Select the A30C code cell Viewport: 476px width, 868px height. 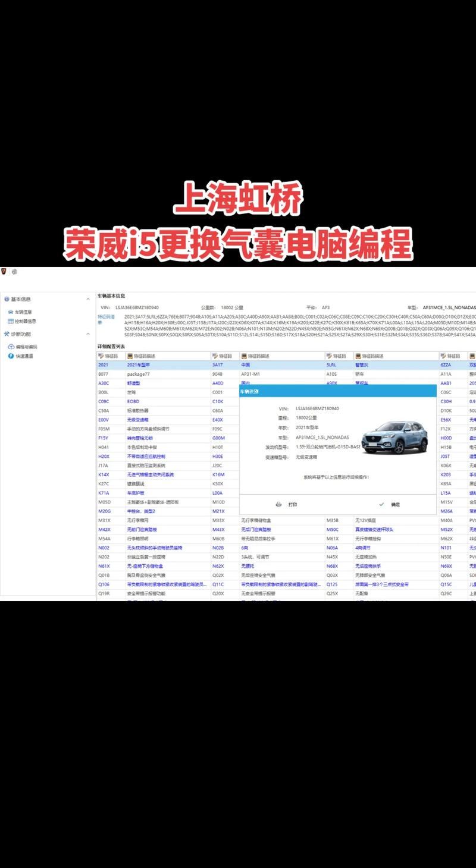tap(111, 383)
